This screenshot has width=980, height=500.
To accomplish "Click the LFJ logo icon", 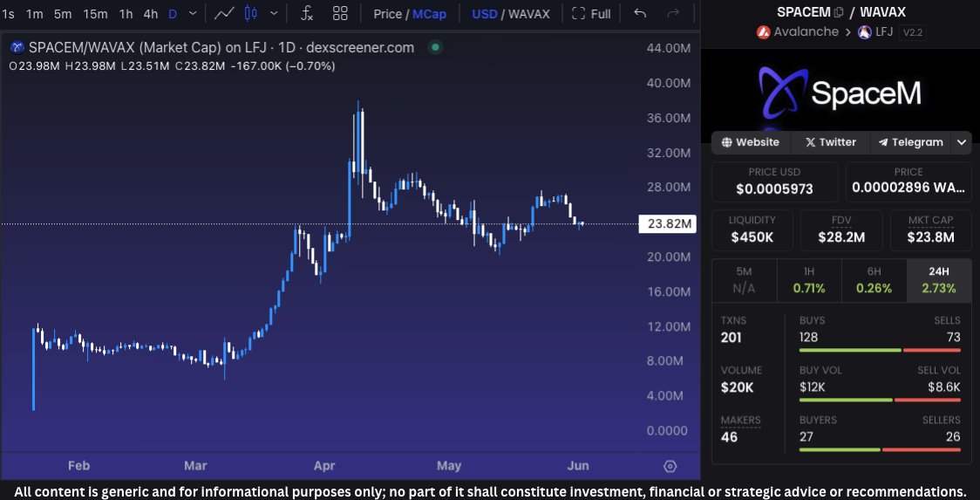I will [865, 32].
